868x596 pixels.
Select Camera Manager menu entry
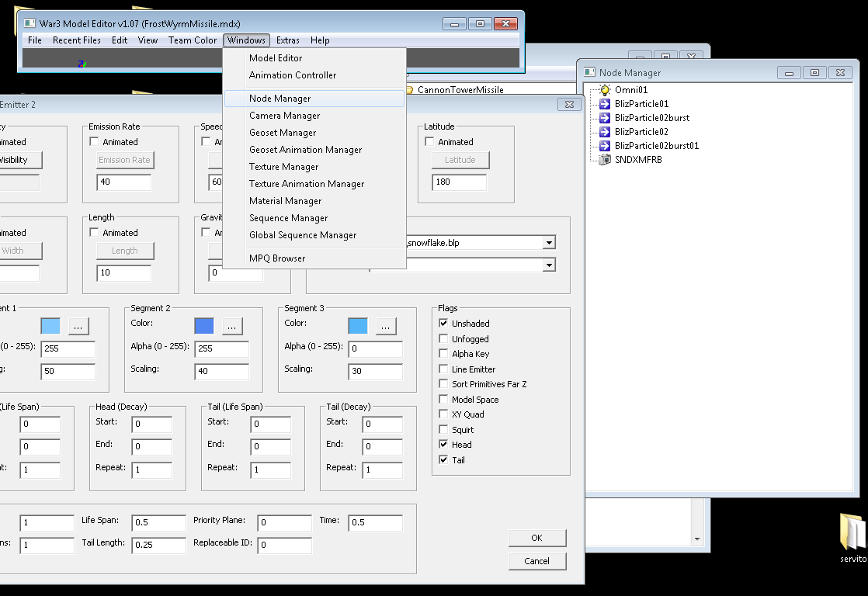click(314, 116)
